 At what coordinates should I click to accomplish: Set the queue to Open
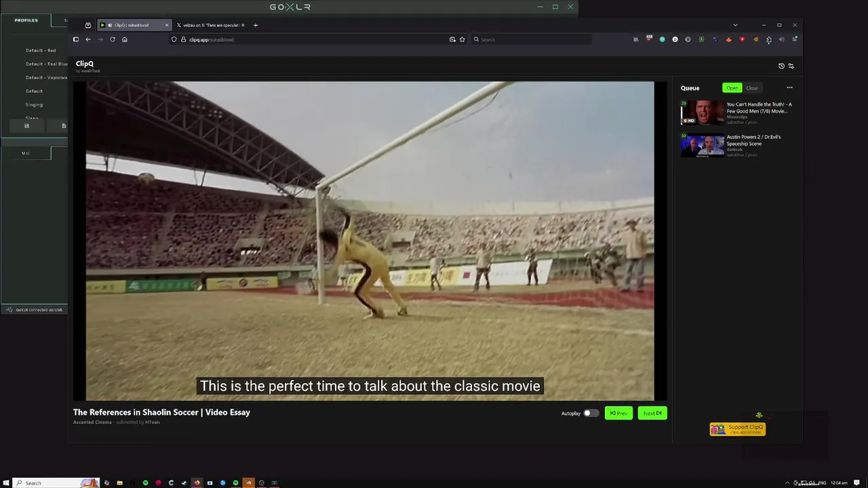click(732, 88)
